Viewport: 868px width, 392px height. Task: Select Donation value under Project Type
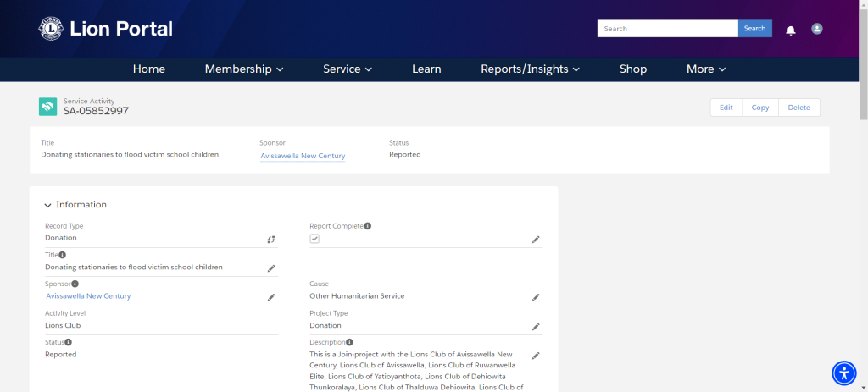325,325
